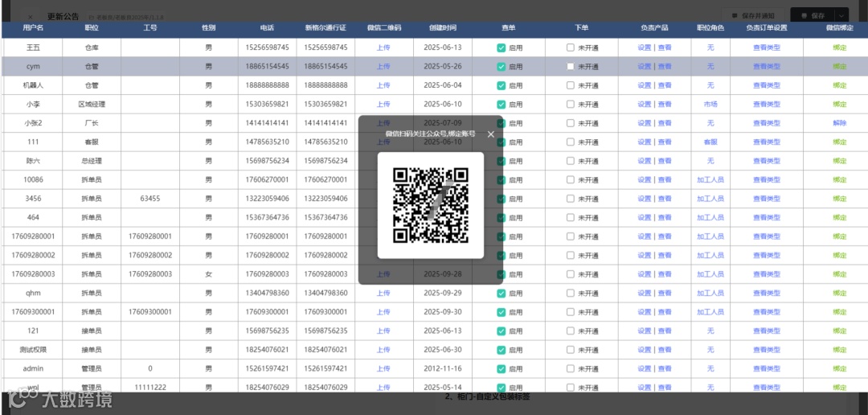868x415 pixels.
Task: Select the 工号 cell 63455
Action: (x=150, y=199)
